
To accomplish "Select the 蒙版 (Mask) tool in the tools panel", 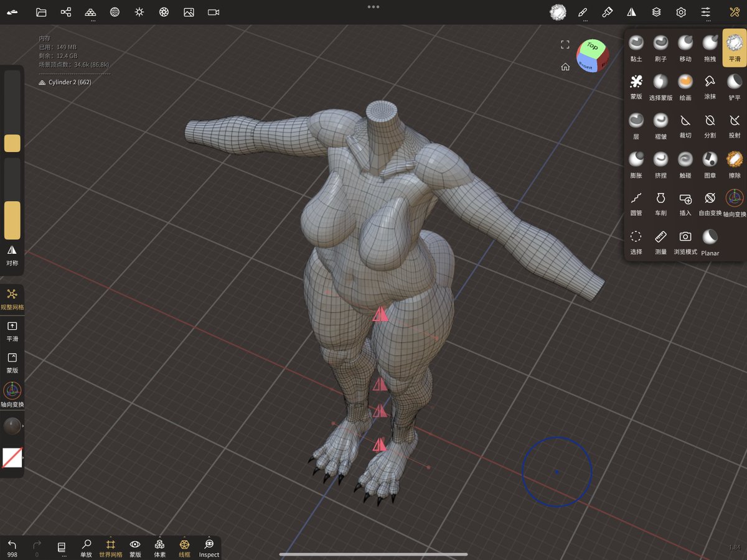I will point(636,86).
